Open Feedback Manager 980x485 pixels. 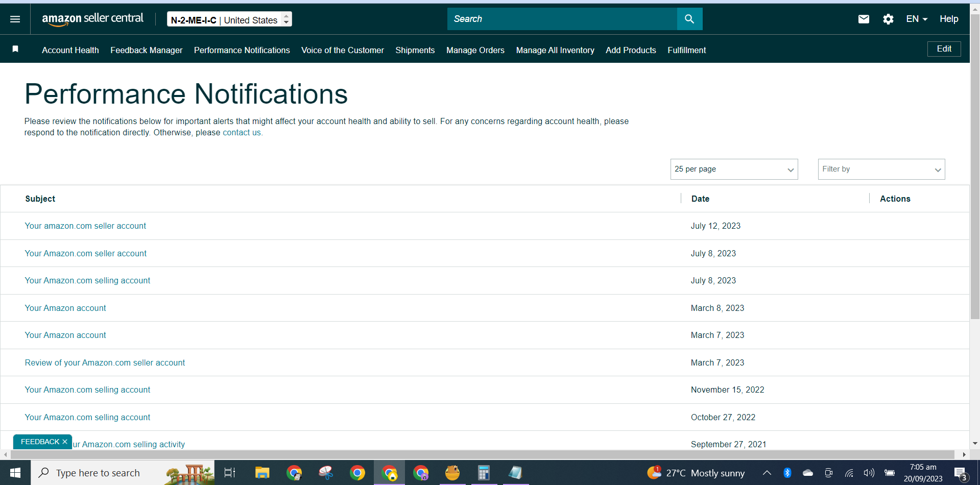click(147, 50)
